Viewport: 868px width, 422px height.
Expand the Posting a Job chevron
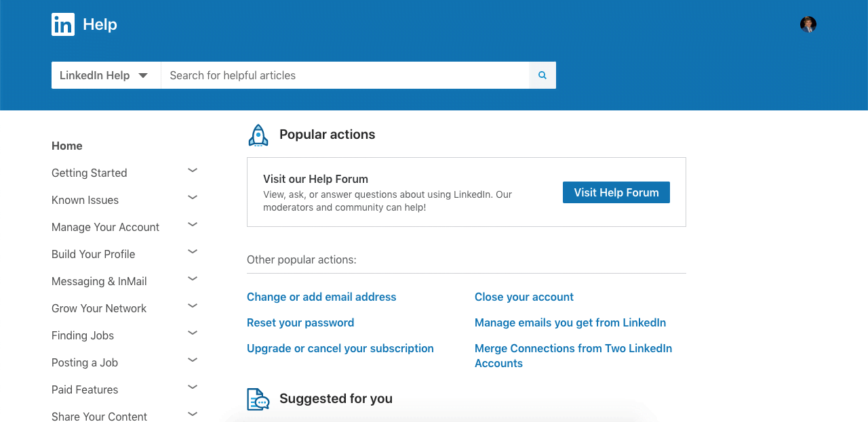tap(193, 360)
